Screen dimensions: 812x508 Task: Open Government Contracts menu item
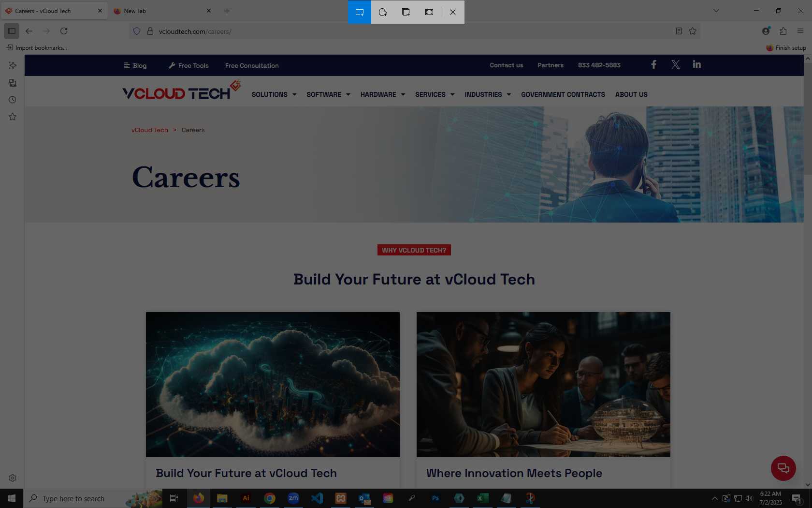point(563,94)
